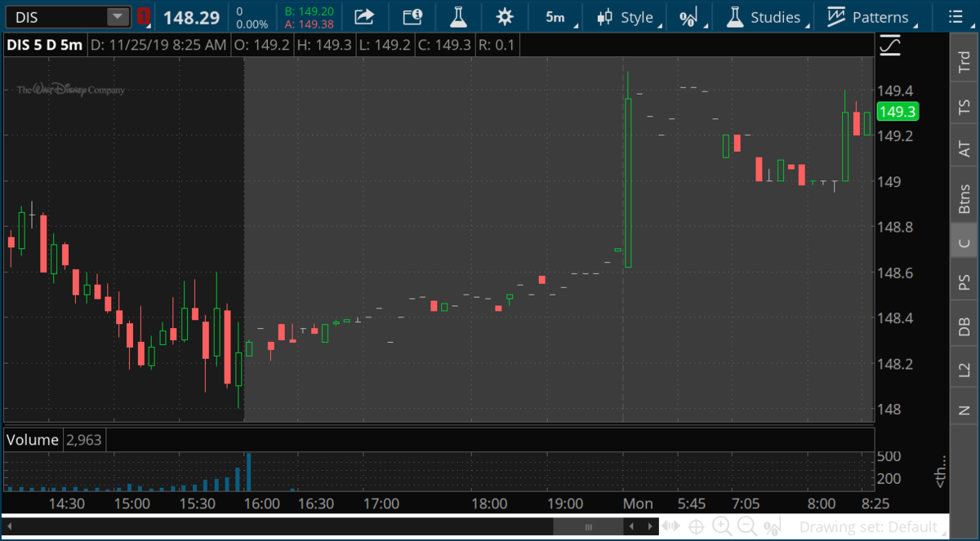Open the symbol information folder icon
980x541 pixels.
click(x=412, y=16)
